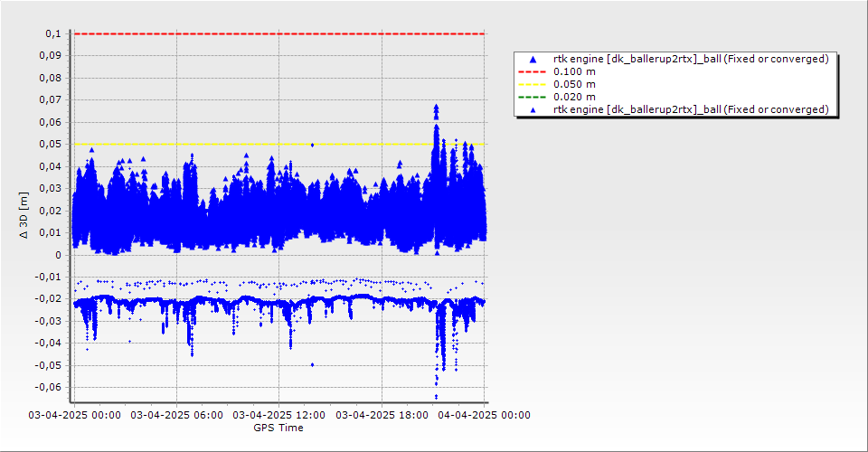Image resolution: width=868 pixels, height=452 pixels.
Task: Click the '-0,06' y-axis tick label
Action: point(48,387)
